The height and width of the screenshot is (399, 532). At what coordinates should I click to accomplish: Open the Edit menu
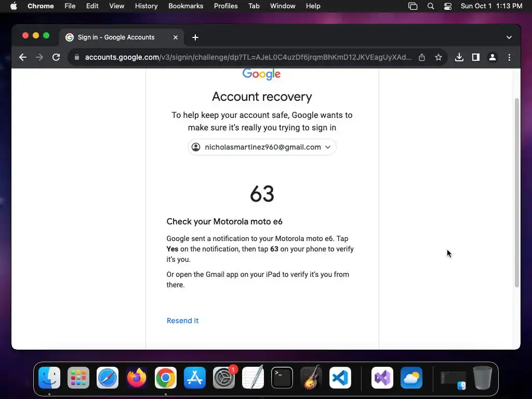point(92,6)
